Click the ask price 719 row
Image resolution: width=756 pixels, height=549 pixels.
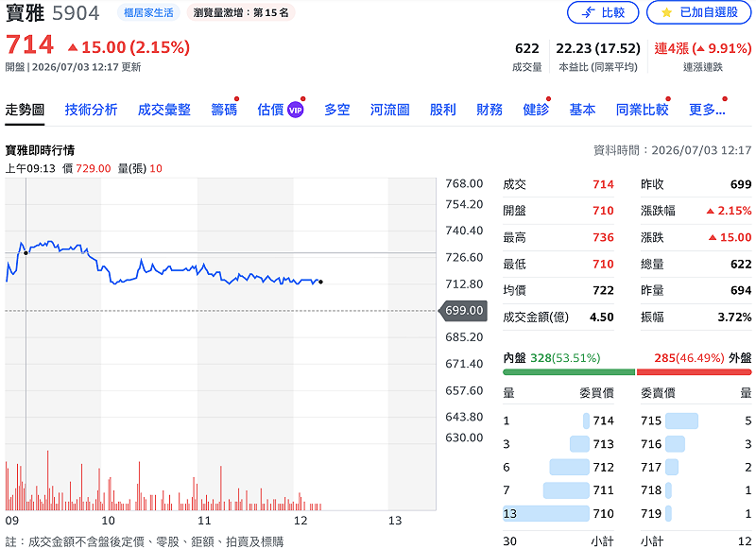click(696, 513)
